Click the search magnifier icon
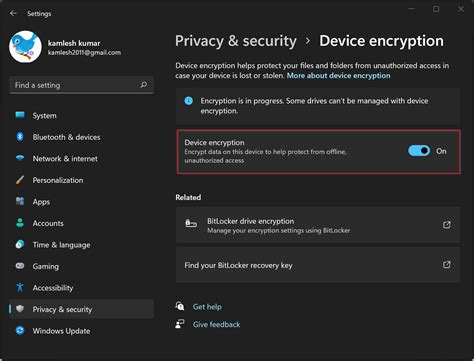The height and width of the screenshot is (361, 474). pos(144,85)
